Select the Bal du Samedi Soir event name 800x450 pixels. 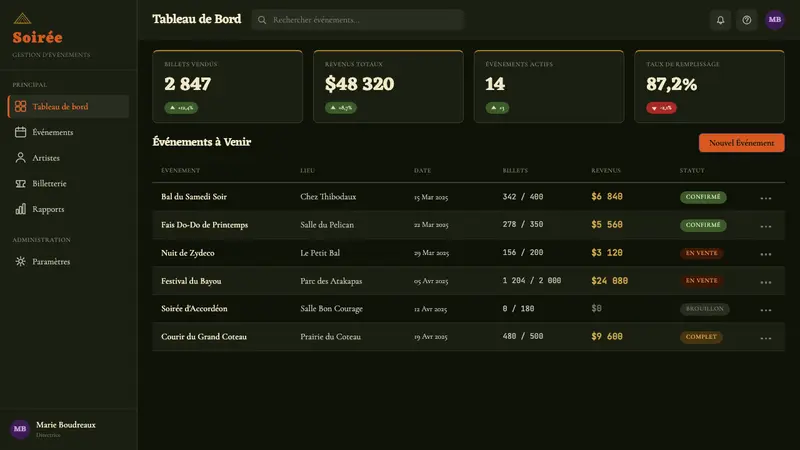tap(194, 196)
